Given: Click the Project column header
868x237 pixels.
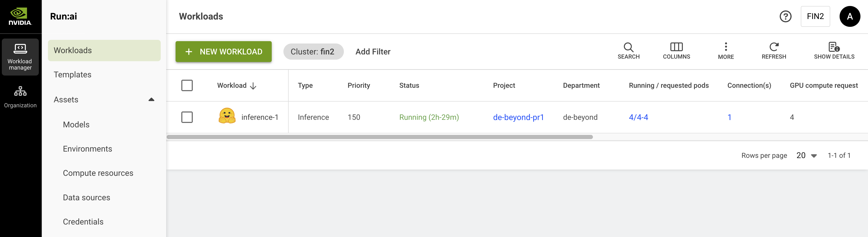Looking at the screenshot, I should 504,85.
